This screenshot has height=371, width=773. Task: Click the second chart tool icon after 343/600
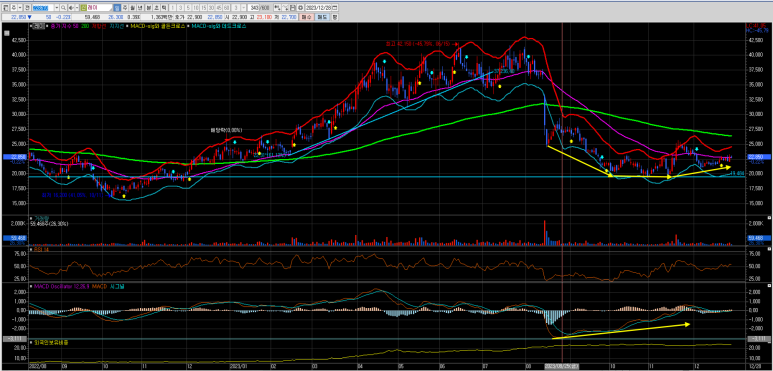pyautogui.click(x=285, y=8)
